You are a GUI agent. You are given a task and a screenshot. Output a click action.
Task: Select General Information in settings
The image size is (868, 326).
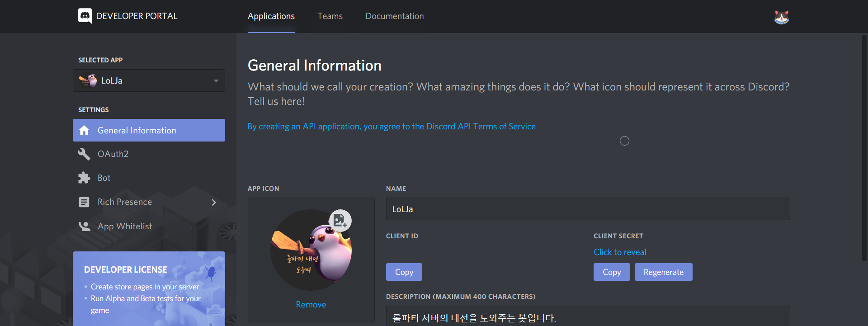point(149,130)
